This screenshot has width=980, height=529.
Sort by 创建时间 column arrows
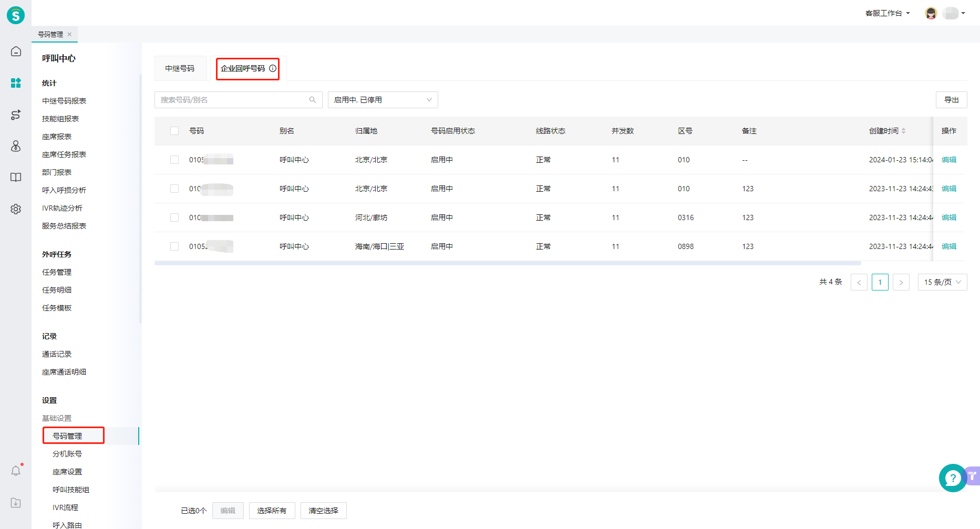point(903,131)
